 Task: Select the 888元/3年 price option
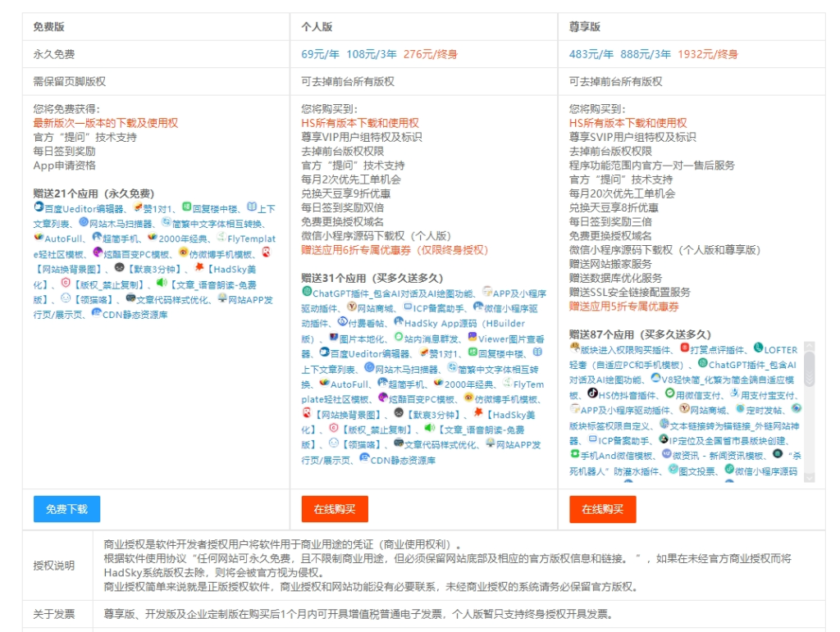[646, 54]
